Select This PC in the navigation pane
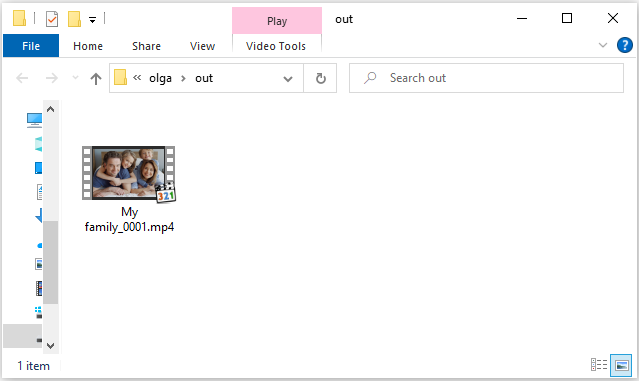The height and width of the screenshot is (381, 639). [x=34, y=120]
